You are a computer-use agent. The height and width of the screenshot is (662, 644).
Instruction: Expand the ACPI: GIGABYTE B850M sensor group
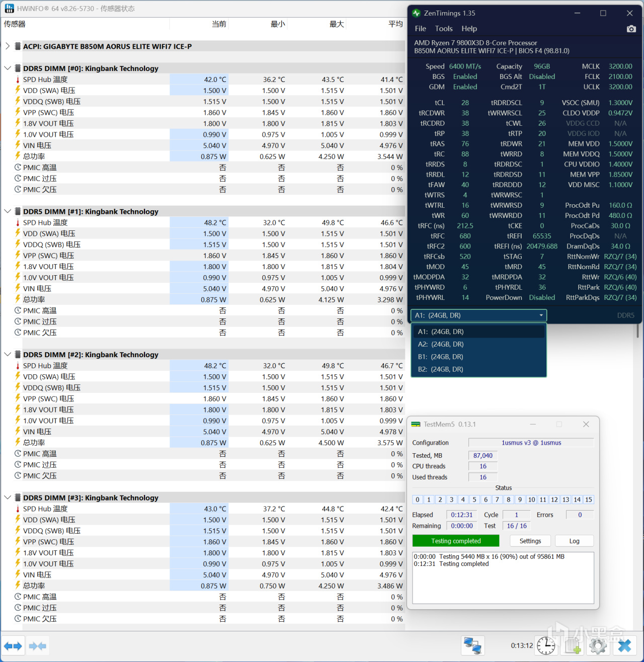click(7, 46)
